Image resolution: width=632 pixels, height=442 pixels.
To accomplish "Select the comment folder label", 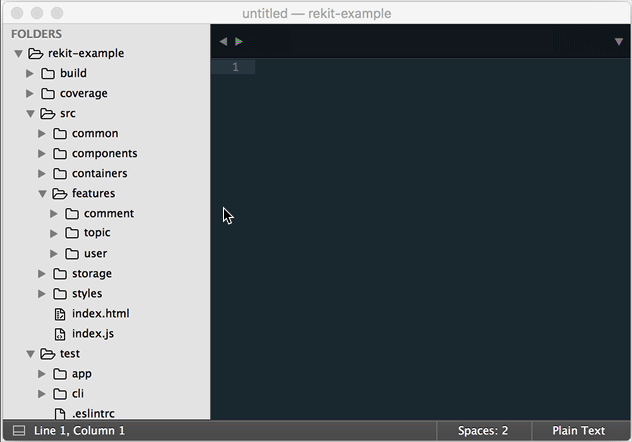I will click(109, 214).
